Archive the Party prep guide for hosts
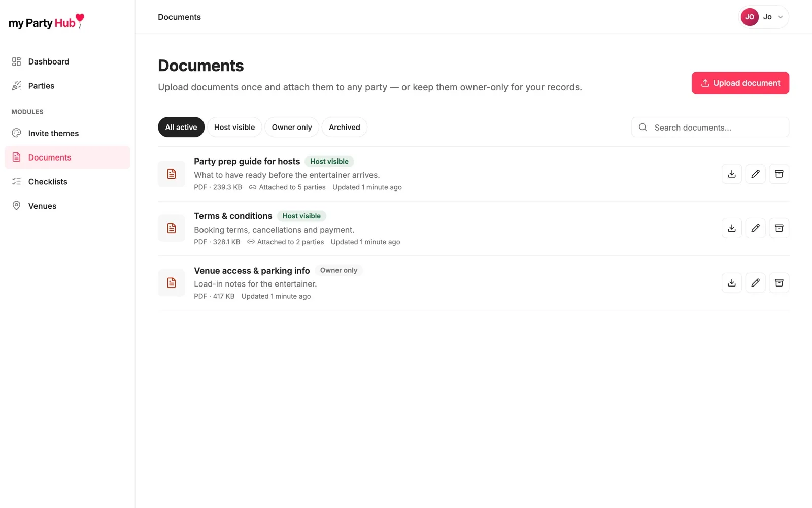The image size is (812, 508). pyautogui.click(x=779, y=174)
